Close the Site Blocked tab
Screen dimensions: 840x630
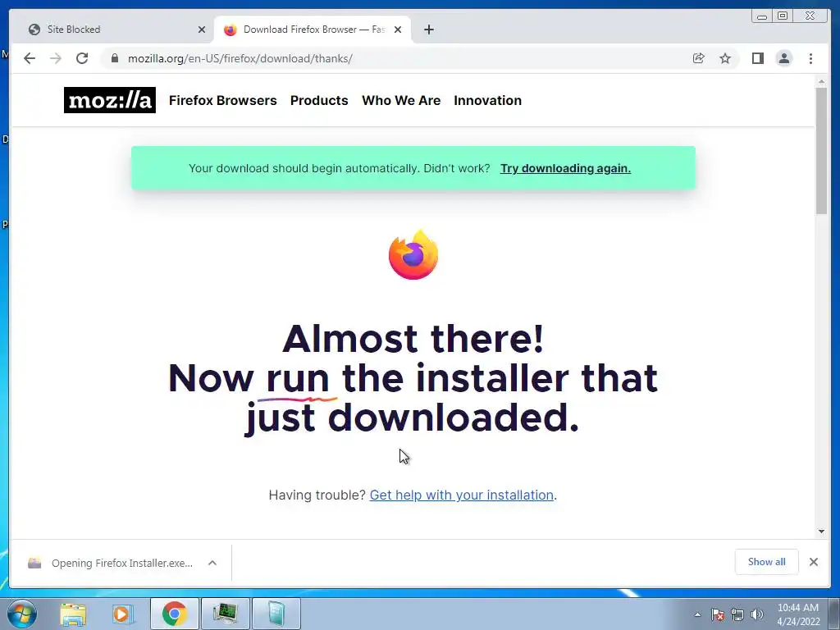click(x=202, y=30)
